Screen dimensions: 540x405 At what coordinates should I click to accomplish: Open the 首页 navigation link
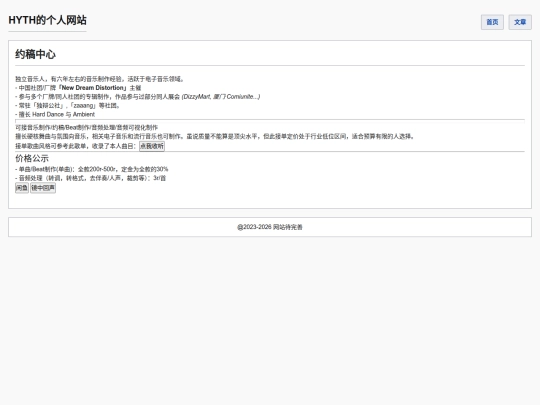[492, 22]
